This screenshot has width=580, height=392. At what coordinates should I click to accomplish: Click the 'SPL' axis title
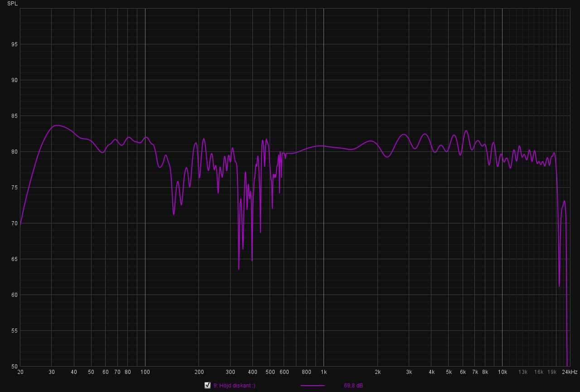coord(13,4)
